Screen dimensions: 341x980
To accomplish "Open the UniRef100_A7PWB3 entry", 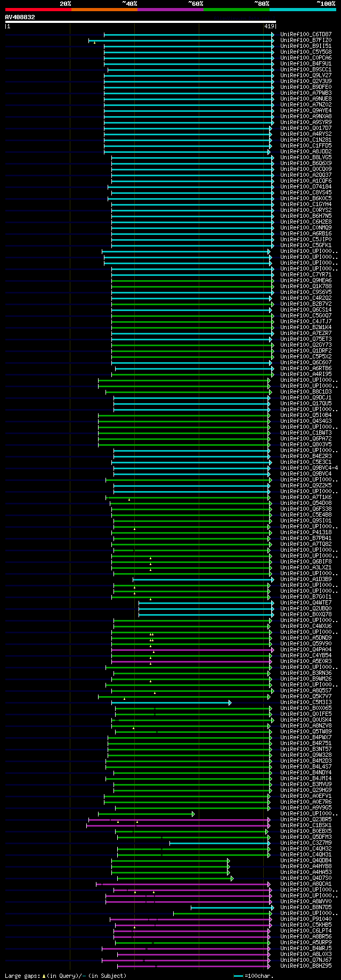I will pyautogui.click(x=306, y=93).
